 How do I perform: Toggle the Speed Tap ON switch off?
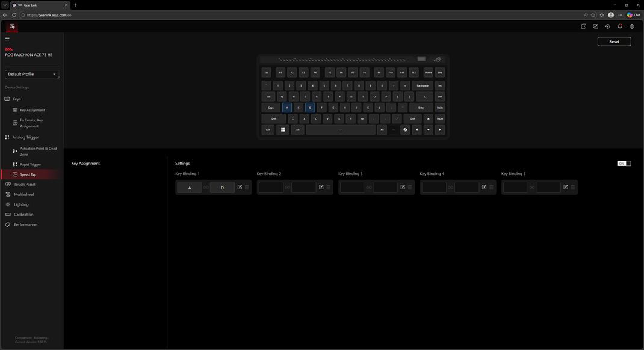(624, 164)
